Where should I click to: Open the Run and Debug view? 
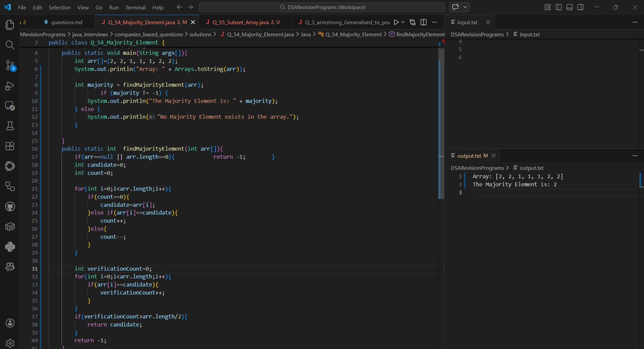point(10,86)
